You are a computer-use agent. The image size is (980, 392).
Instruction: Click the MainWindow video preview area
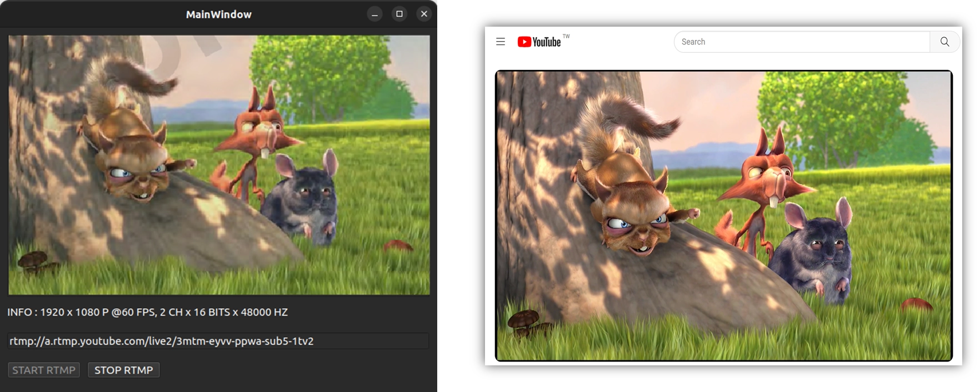point(219,165)
